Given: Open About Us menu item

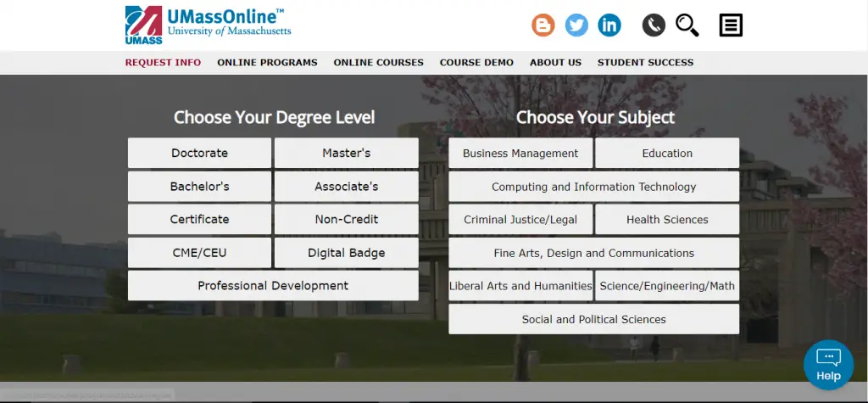Looking at the screenshot, I should click(555, 63).
